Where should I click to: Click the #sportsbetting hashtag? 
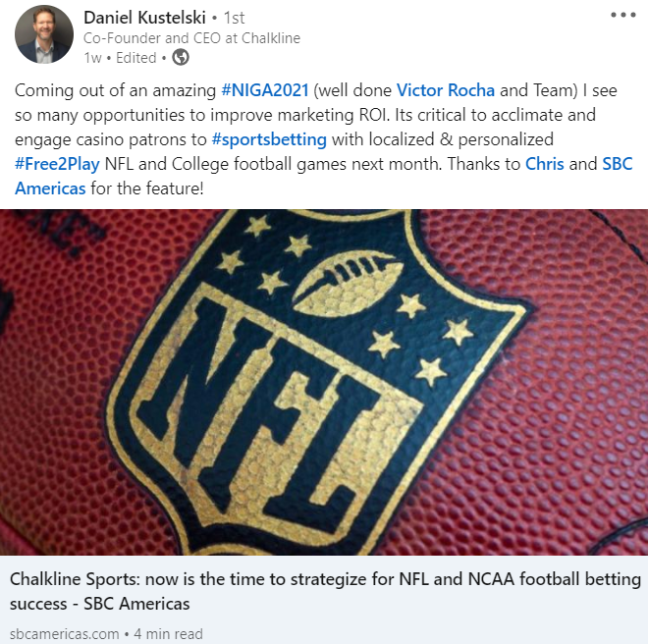(x=269, y=139)
